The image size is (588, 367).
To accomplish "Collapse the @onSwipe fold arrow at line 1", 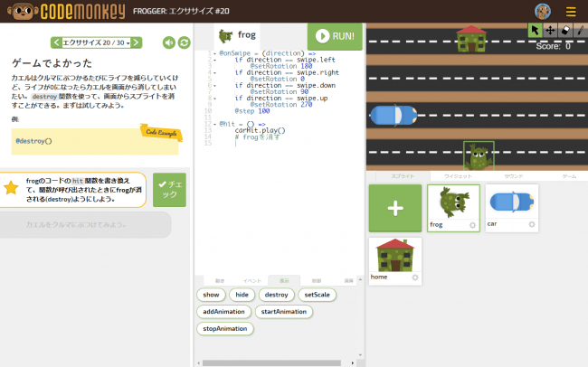I will [x=214, y=53].
